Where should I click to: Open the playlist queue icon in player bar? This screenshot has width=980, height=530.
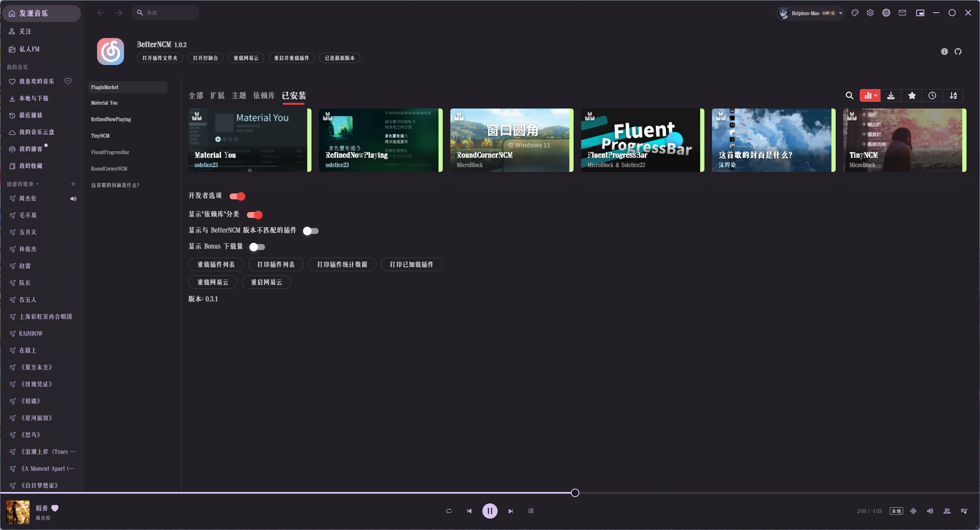coord(964,511)
